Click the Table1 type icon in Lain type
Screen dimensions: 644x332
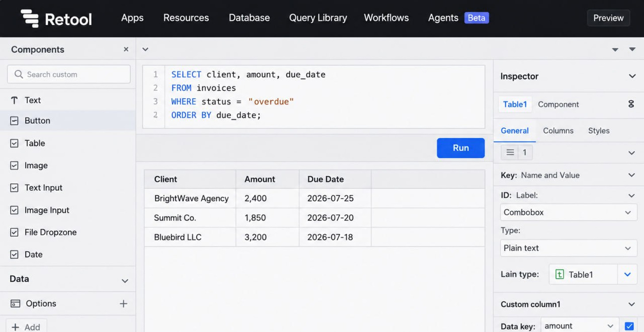click(560, 274)
